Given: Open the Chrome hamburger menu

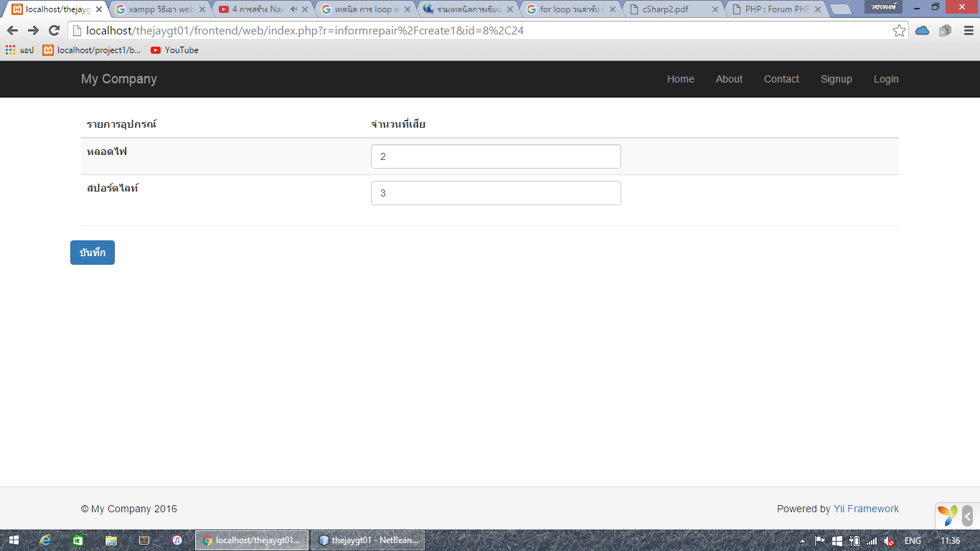Looking at the screenshot, I should click(x=968, y=31).
